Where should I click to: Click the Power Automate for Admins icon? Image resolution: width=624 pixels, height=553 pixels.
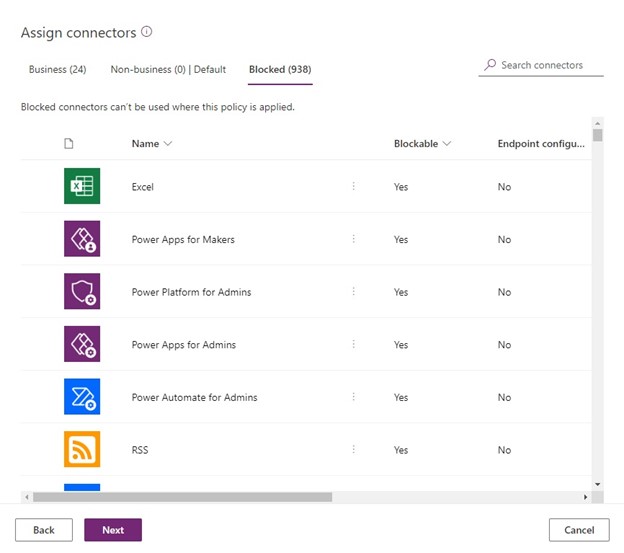coord(82,397)
